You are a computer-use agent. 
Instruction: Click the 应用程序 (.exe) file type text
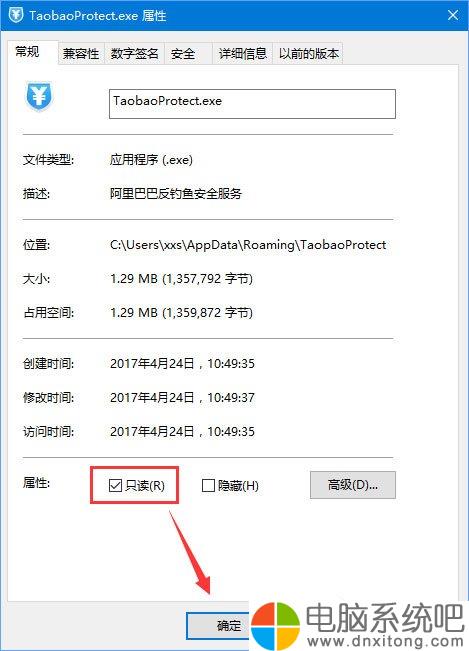point(151,159)
